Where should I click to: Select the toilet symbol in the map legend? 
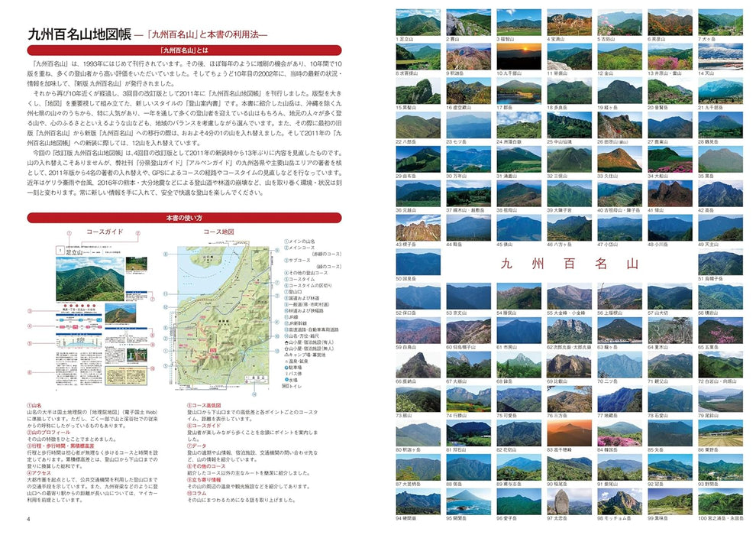(286, 385)
